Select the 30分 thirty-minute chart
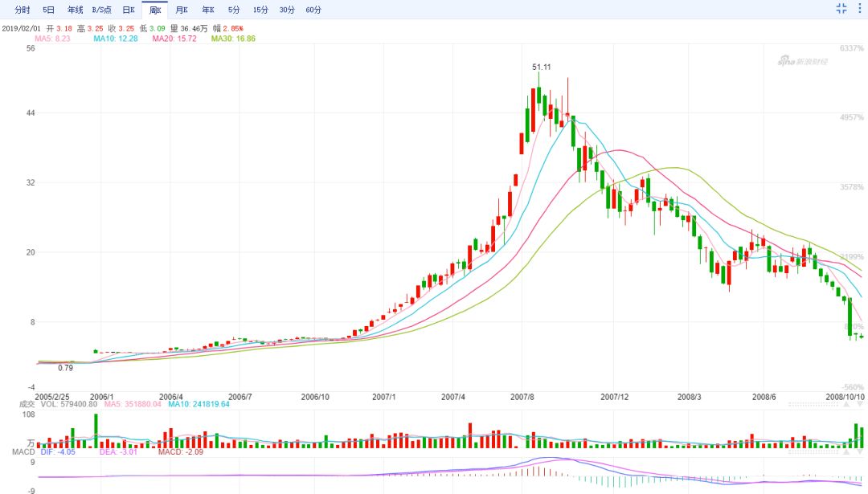Viewport: 868px width, 494px height. click(x=287, y=10)
